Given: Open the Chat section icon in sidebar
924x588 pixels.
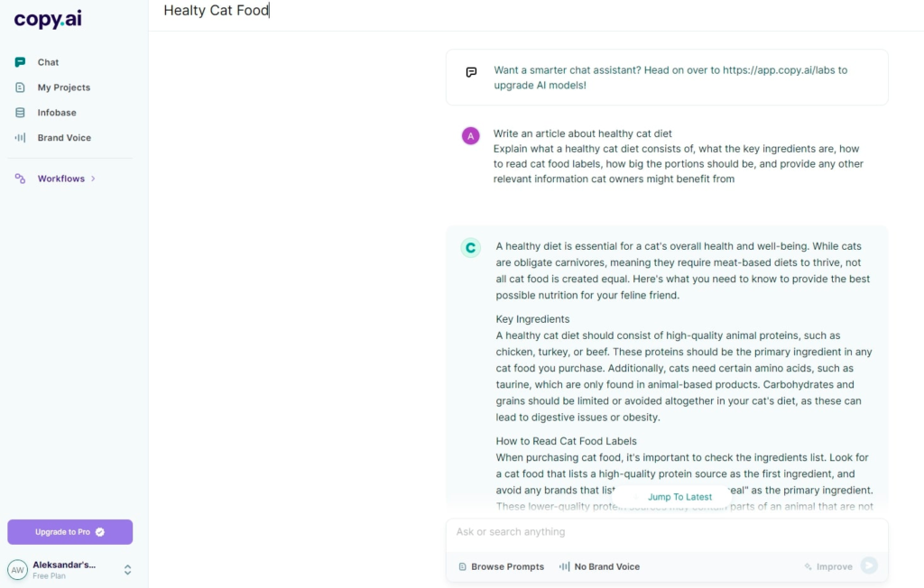Looking at the screenshot, I should [x=20, y=62].
